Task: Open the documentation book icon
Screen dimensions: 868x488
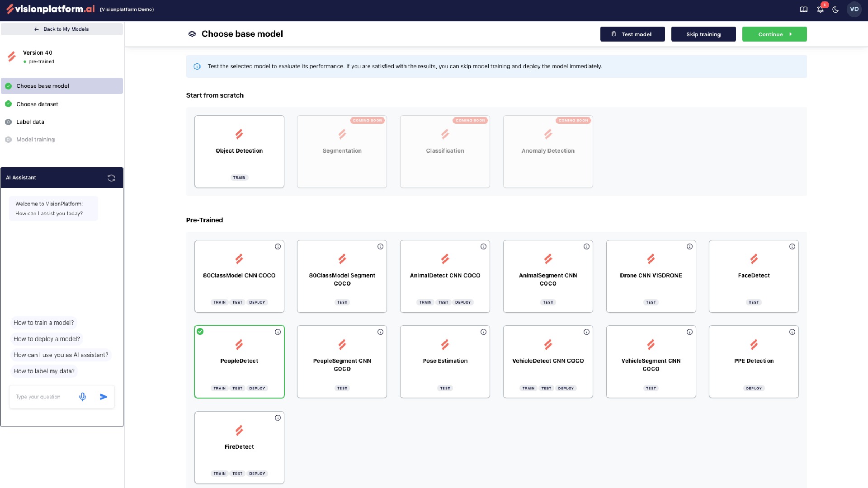Action: pyautogui.click(x=804, y=9)
